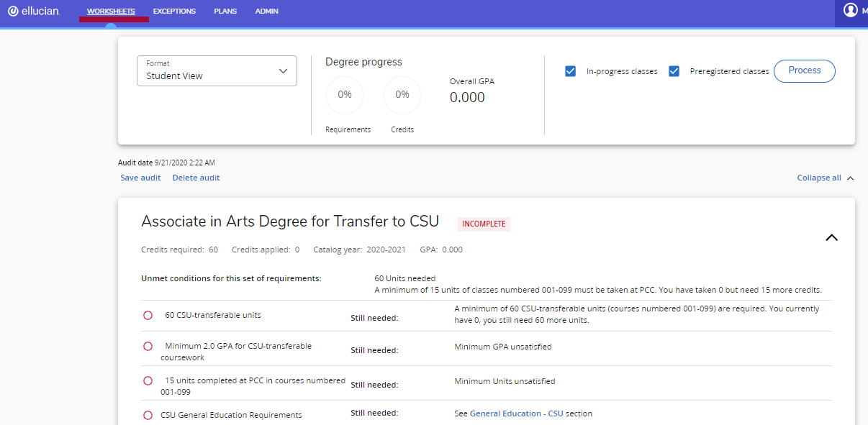The height and width of the screenshot is (425, 868).
Task: Open the Exceptions tab
Action: pos(174,12)
